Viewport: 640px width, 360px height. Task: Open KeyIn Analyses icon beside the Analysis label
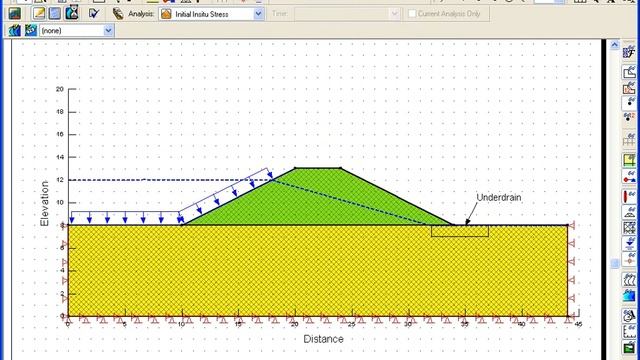118,13
